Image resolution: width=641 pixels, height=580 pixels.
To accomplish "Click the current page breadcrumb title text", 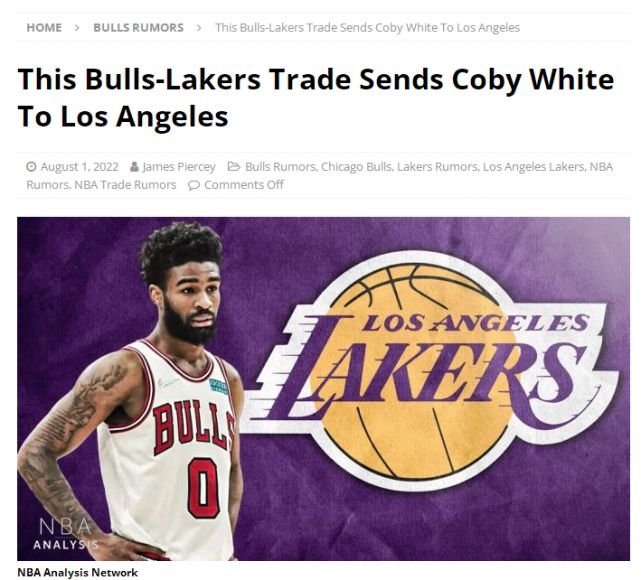I will pos(368,28).
